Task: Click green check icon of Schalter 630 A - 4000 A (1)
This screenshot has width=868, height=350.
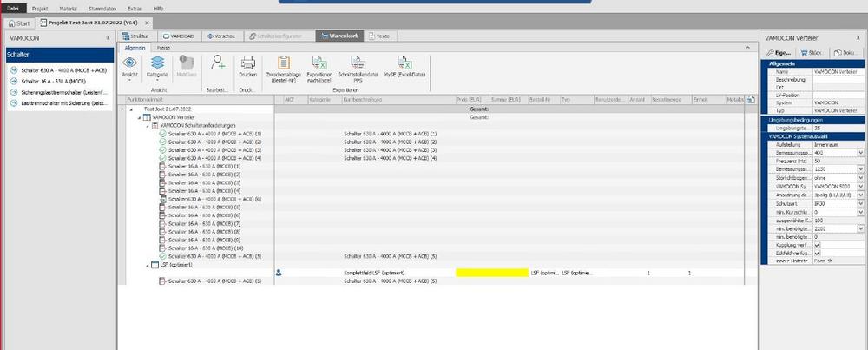Action: (x=163, y=134)
